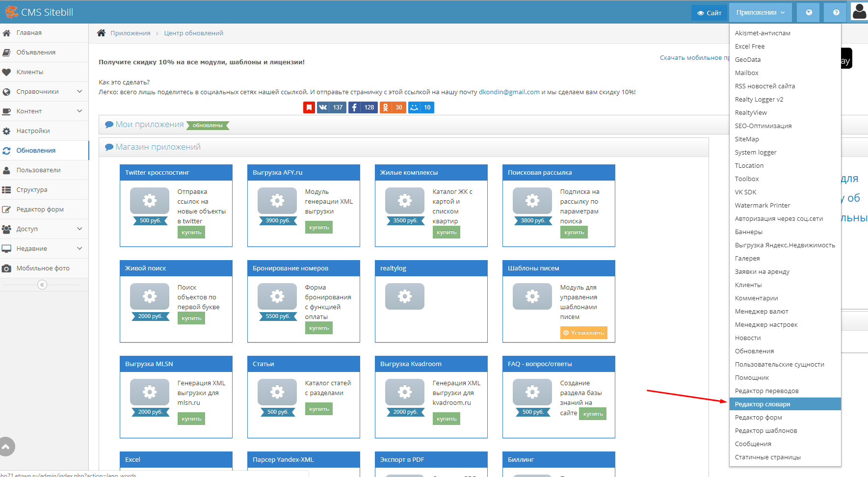Collapse the sidebar with arrow toggle
Viewport: 868px width, 477px height.
pyautogui.click(x=42, y=285)
